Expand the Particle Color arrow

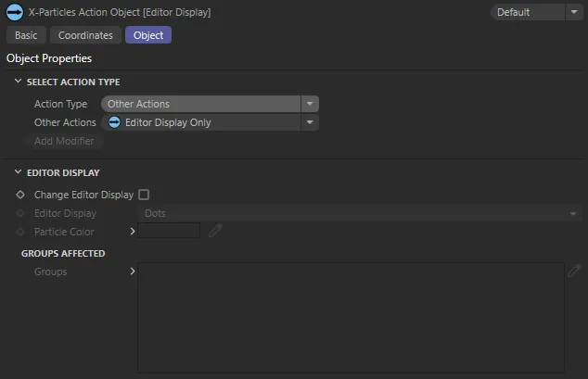point(132,232)
